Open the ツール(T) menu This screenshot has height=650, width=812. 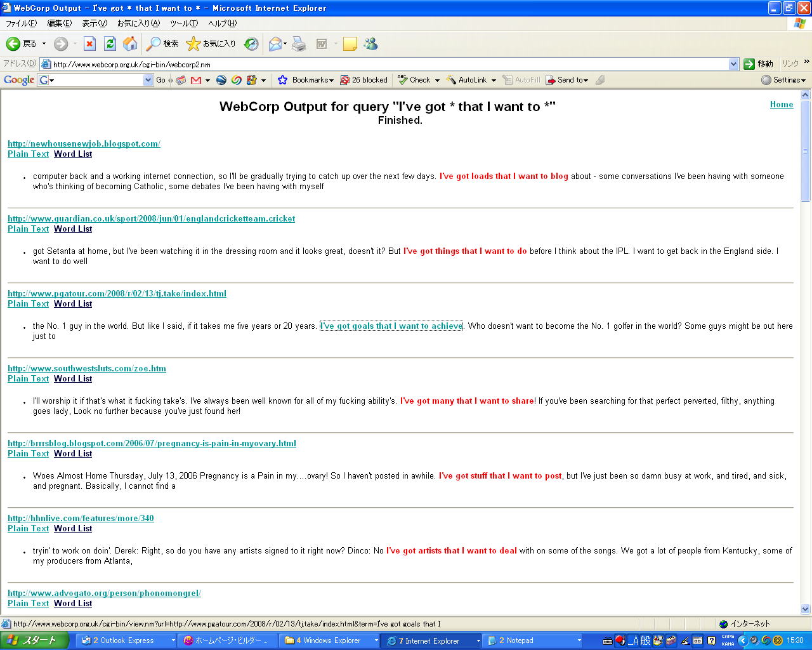tap(183, 23)
